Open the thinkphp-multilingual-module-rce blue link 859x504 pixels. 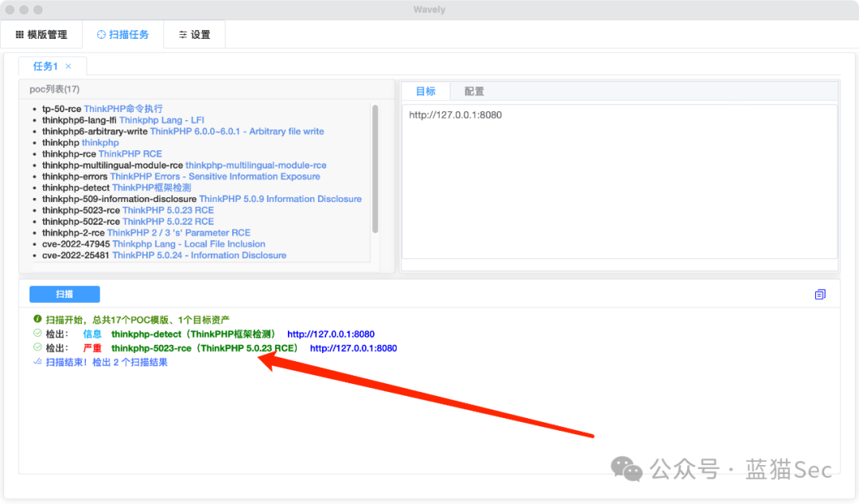tap(256, 165)
